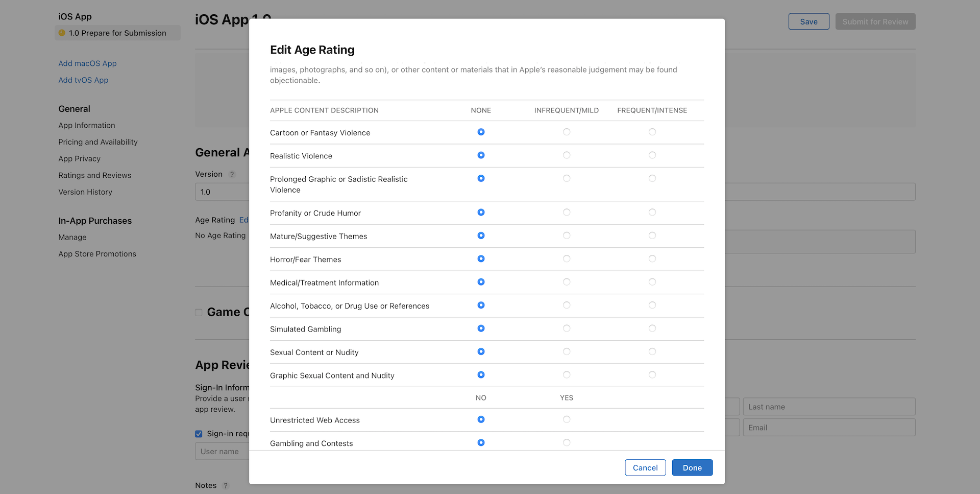This screenshot has width=980, height=494.
Task: Select Yes for Gambling and Contests
Action: (x=567, y=442)
